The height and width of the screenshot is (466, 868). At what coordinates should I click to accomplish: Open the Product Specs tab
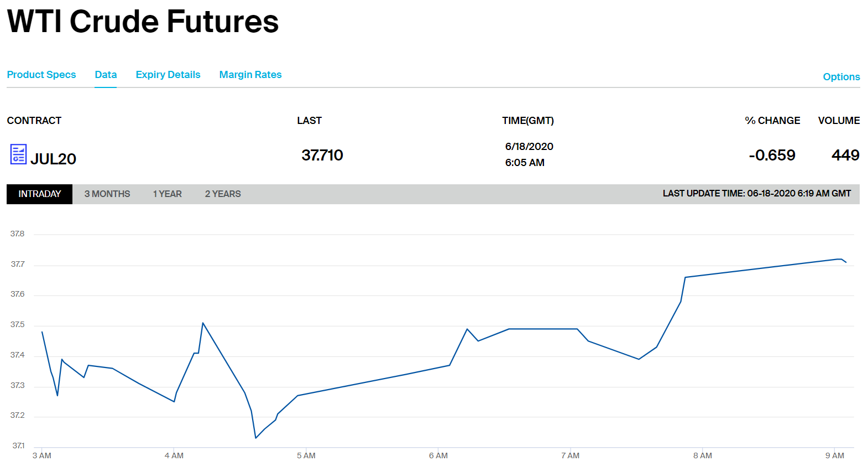coord(41,75)
